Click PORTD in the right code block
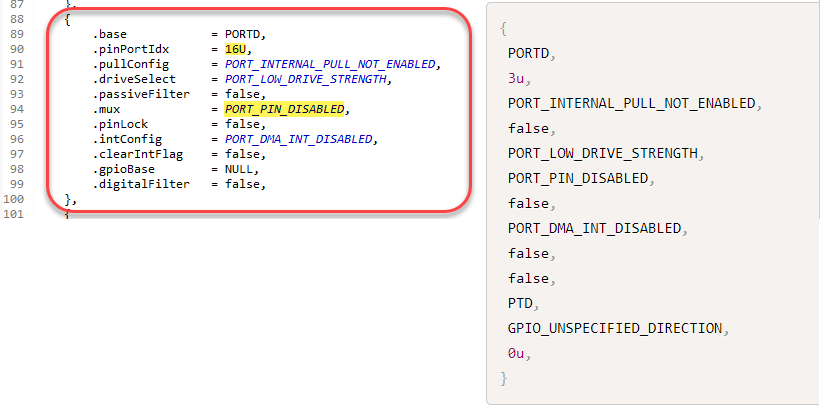820x409 pixels. coord(530,52)
